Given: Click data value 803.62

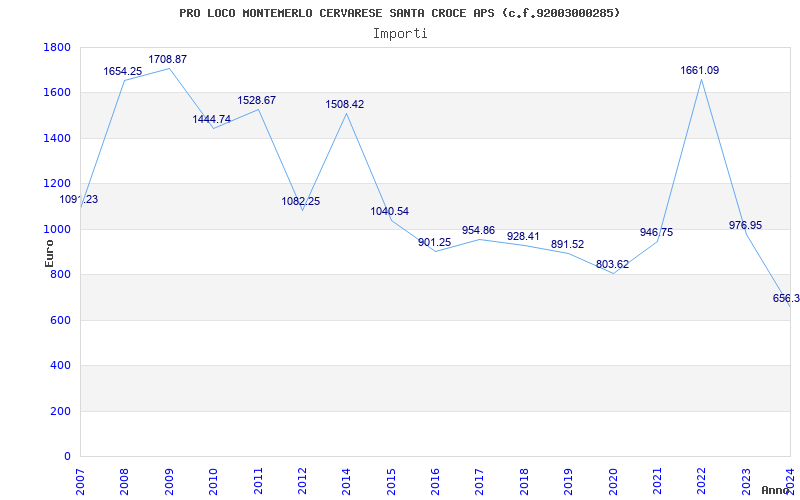Looking at the screenshot, I should [612, 265].
